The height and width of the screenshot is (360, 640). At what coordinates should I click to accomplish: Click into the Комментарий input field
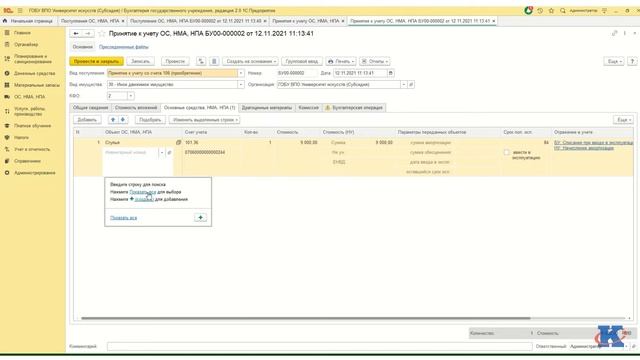[320, 346]
